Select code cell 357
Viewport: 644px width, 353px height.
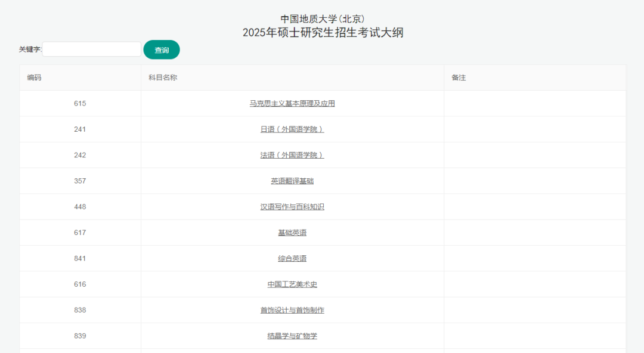pos(80,181)
